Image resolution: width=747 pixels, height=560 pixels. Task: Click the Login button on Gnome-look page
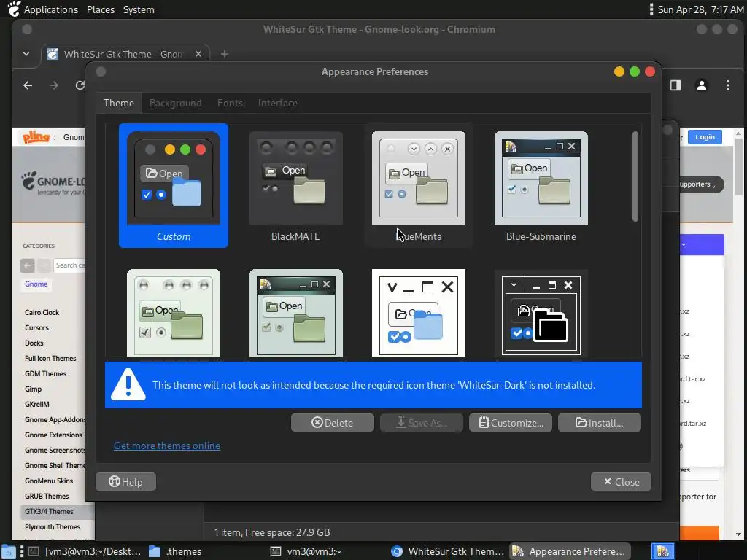[705, 136]
